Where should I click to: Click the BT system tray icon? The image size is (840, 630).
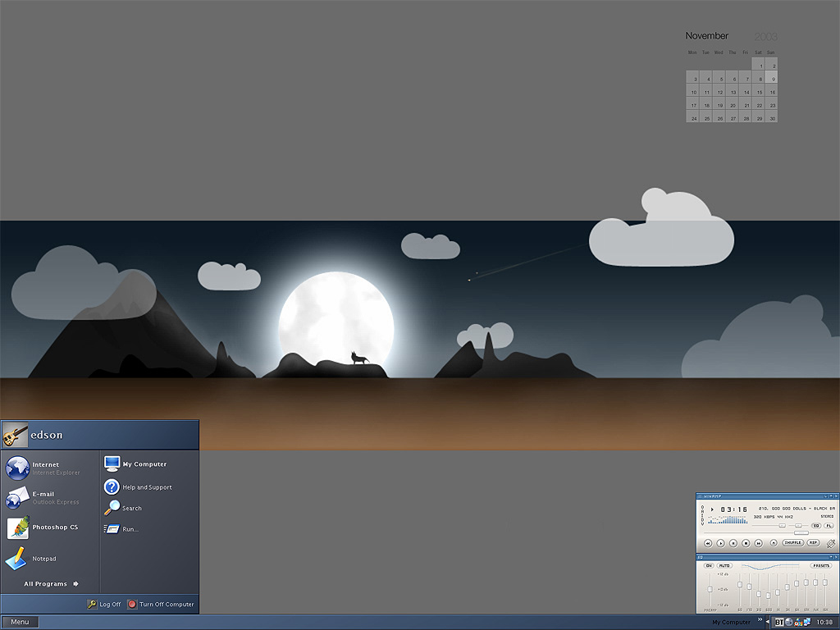click(779, 622)
